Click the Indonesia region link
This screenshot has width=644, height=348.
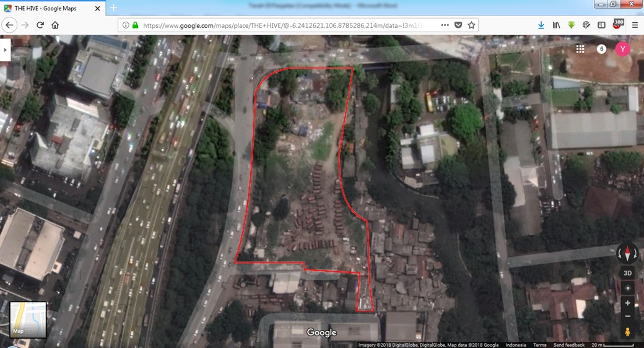coord(516,345)
